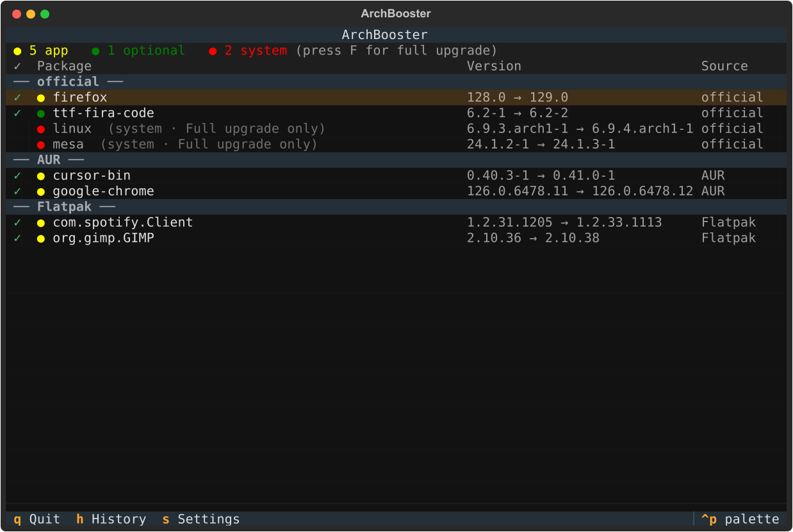Maximize the ArchBooster window
The width and height of the screenshot is (793, 532).
pos(45,14)
